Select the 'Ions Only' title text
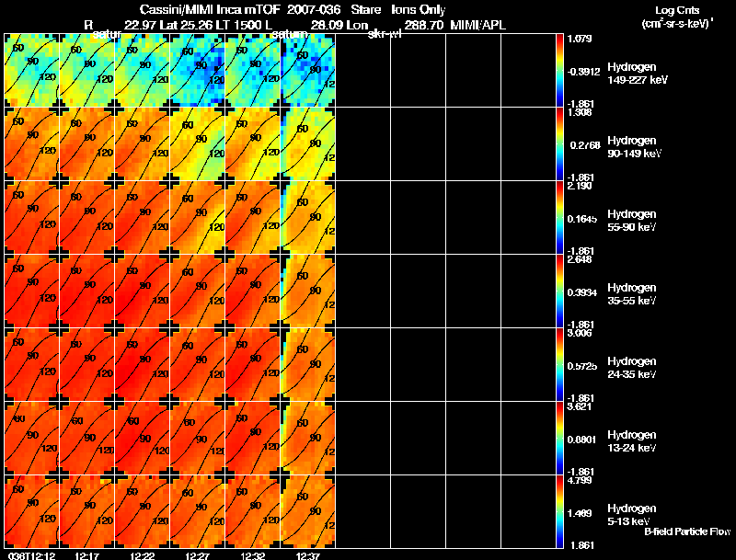This screenshot has height=560, width=736. [419, 10]
